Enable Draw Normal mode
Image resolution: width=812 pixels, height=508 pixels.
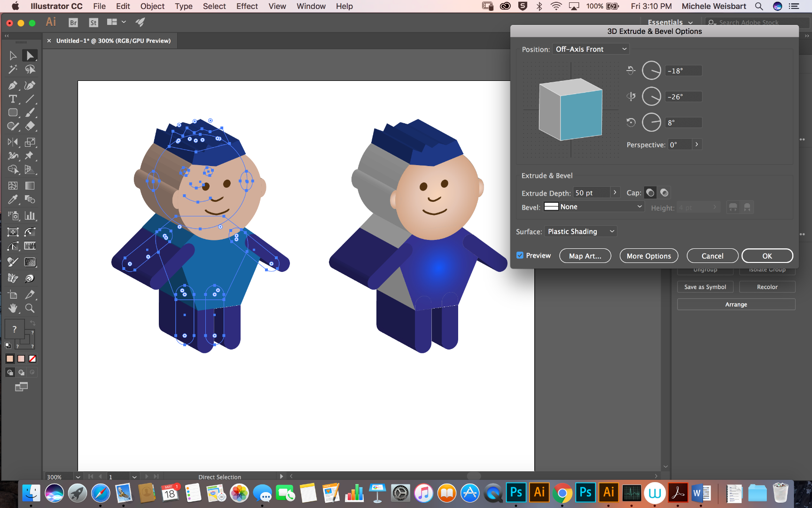coord(10,373)
